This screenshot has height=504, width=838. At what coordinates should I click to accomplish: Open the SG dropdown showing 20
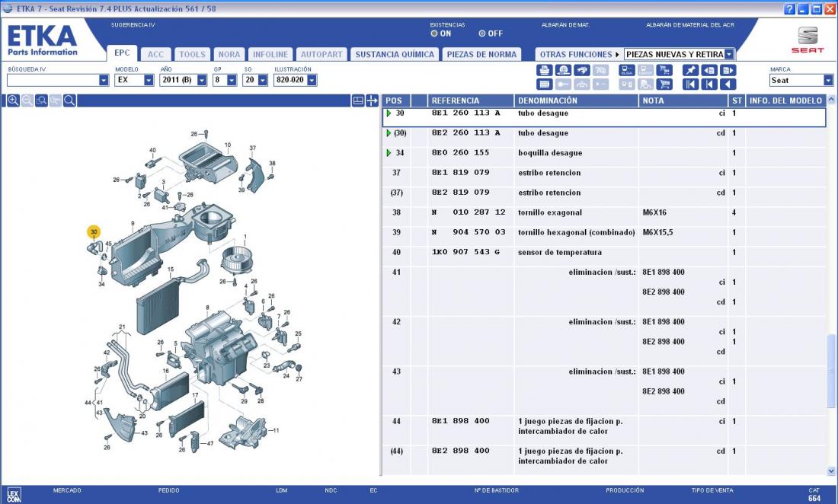point(262,80)
